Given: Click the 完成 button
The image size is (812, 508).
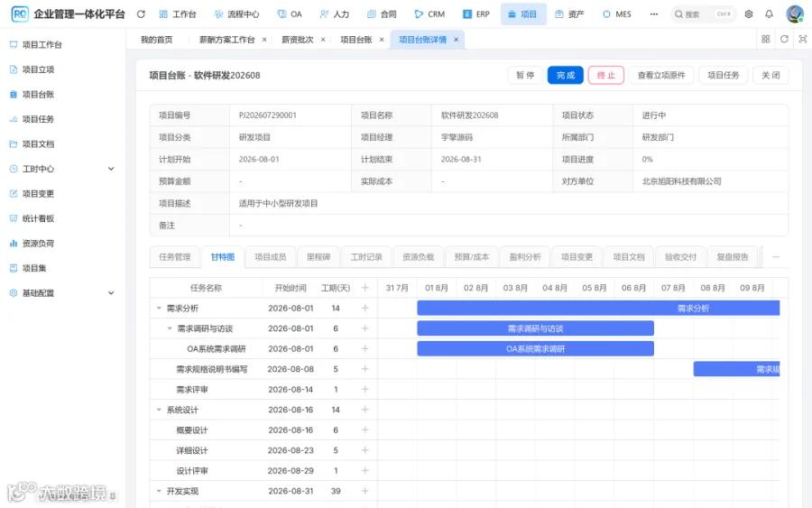Looking at the screenshot, I should pos(566,75).
